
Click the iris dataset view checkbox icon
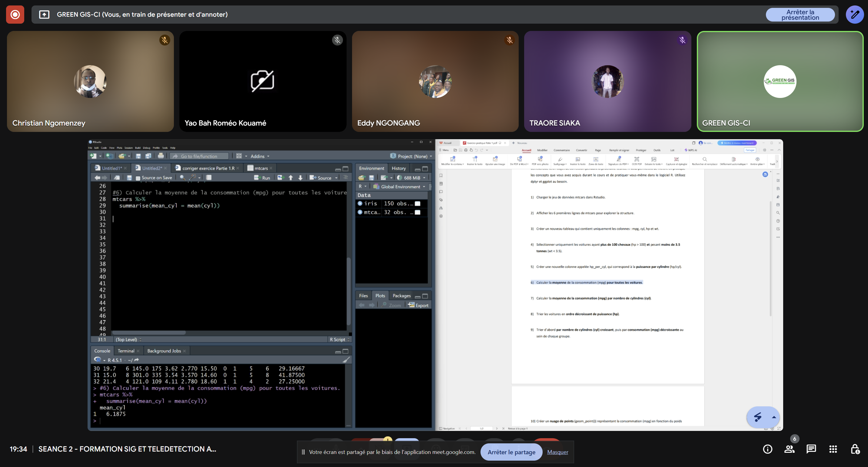pos(417,203)
